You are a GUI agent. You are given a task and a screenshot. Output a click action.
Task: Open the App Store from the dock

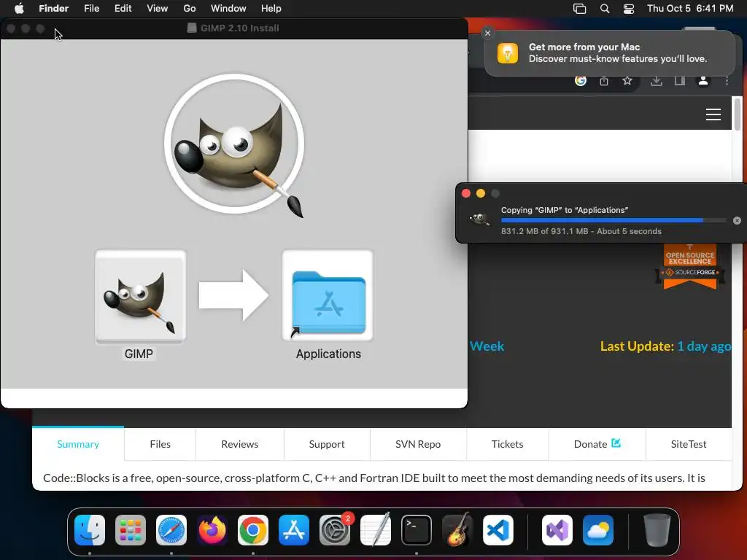[294, 530]
